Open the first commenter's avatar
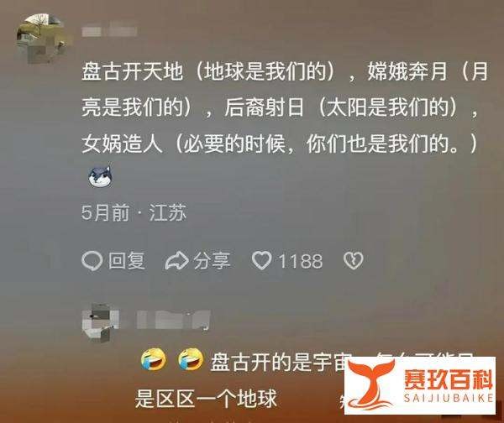Viewport: 504px width, 423px height. point(39,38)
